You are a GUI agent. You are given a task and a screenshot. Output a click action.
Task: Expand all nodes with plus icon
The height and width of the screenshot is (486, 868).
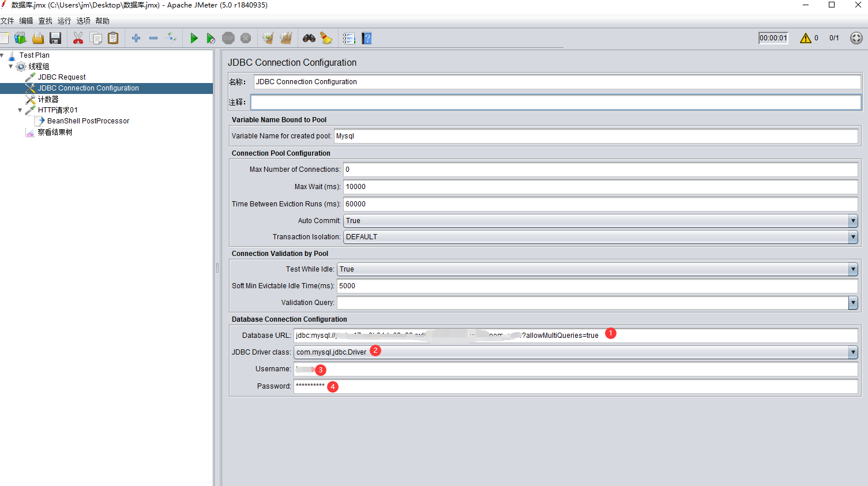(x=136, y=38)
